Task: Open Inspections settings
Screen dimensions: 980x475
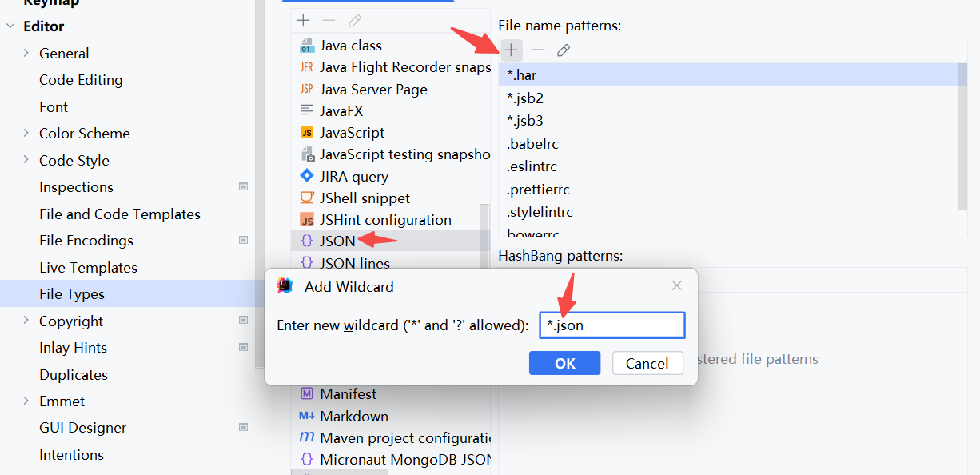Action: [x=76, y=187]
